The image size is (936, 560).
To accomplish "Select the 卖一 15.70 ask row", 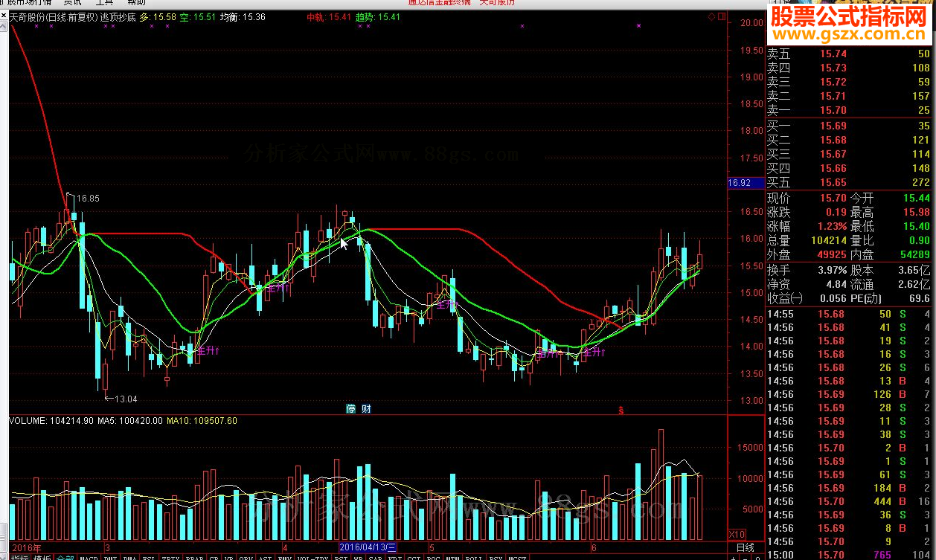I will (849, 110).
